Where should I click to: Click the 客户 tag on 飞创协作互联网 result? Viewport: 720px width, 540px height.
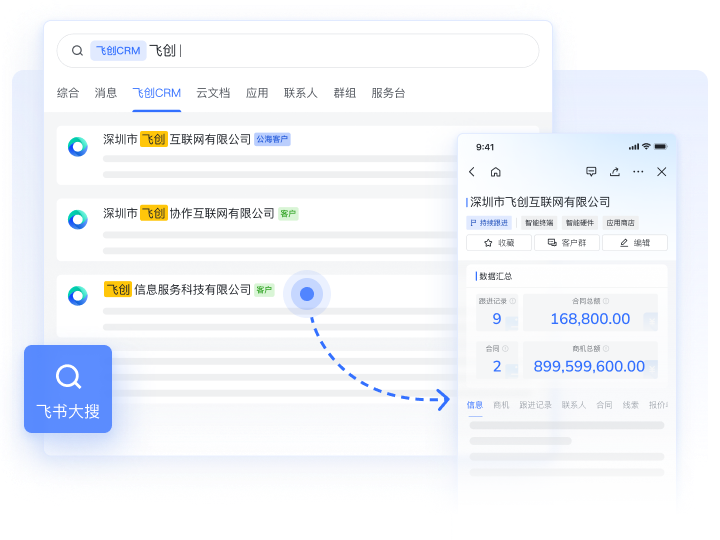[288, 214]
